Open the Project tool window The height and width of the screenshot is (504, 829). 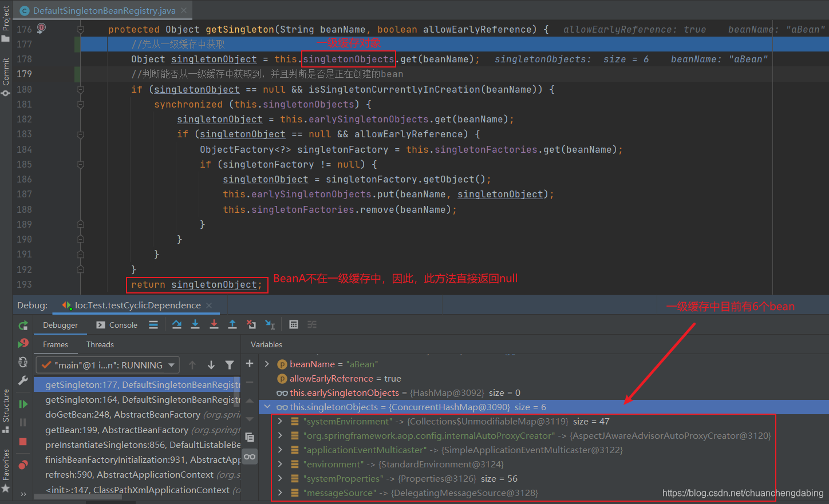point(6,23)
